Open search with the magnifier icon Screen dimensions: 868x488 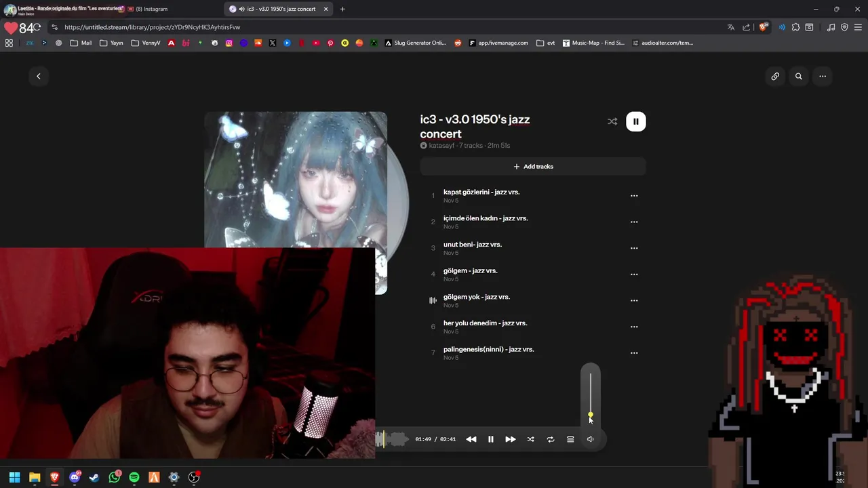(x=799, y=76)
